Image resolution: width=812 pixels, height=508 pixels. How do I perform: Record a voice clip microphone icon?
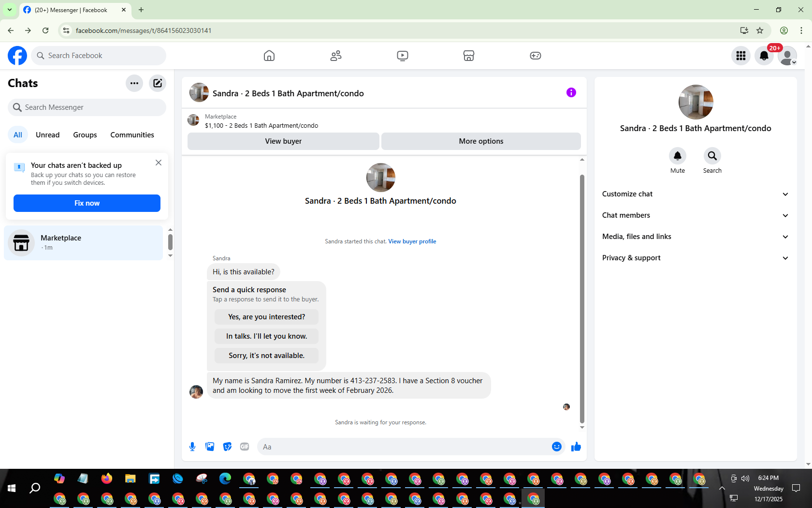[x=192, y=447]
